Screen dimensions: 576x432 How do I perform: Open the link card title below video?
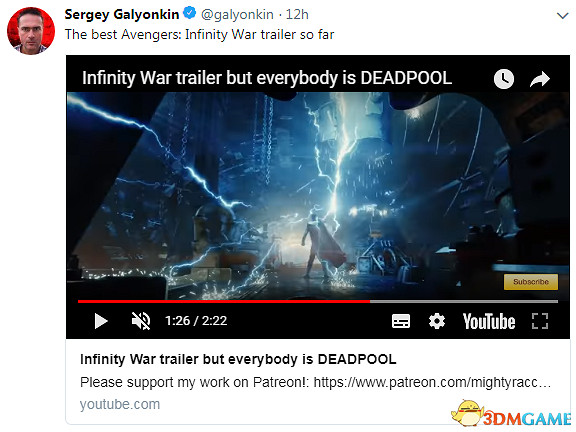coord(238,359)
